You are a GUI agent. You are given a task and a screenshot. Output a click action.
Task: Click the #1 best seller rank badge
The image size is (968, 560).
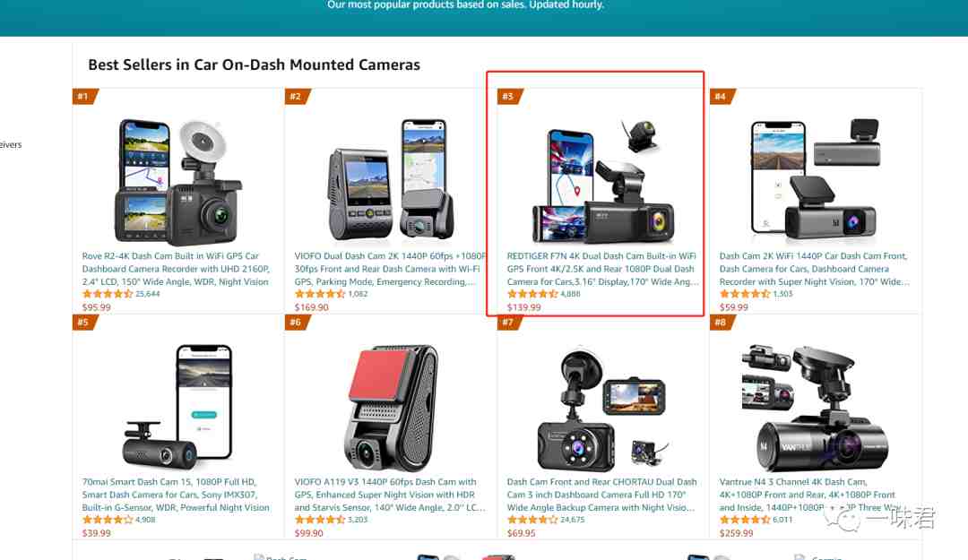84,96
